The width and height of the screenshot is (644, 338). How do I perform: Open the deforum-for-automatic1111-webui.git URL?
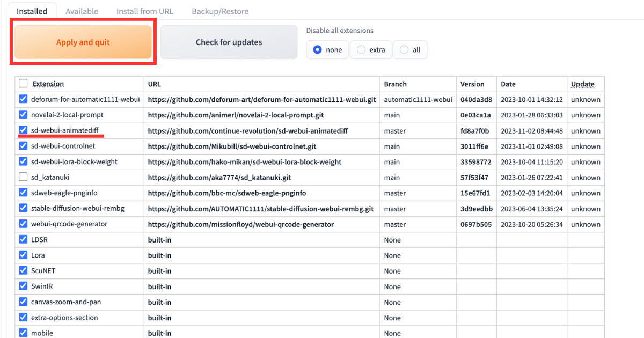[x=262, y=100]
